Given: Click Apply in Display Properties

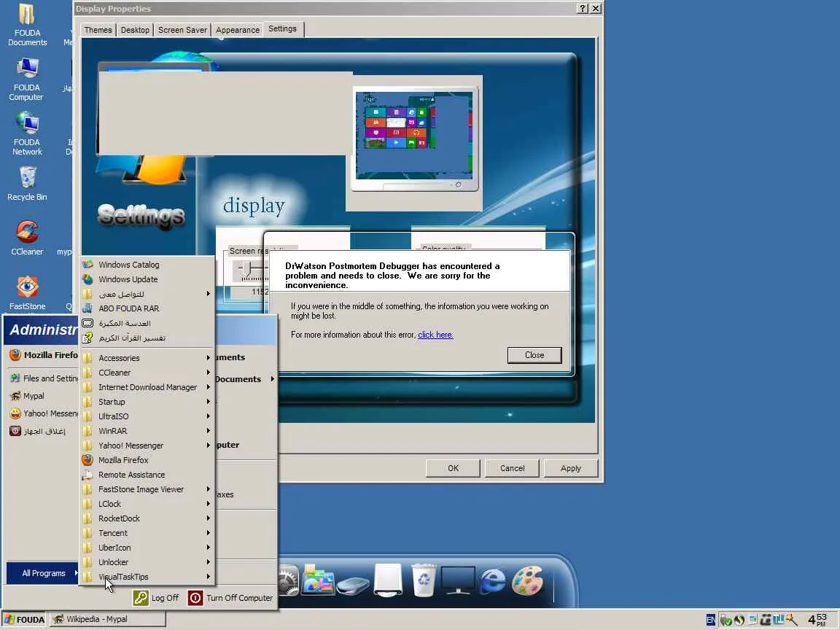Looking at the screenshot, I should click(570, 468).
